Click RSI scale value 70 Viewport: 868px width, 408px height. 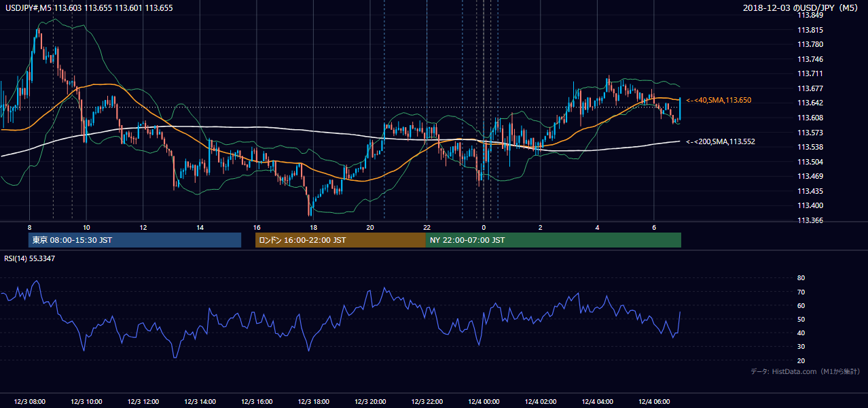click(801, 292)
